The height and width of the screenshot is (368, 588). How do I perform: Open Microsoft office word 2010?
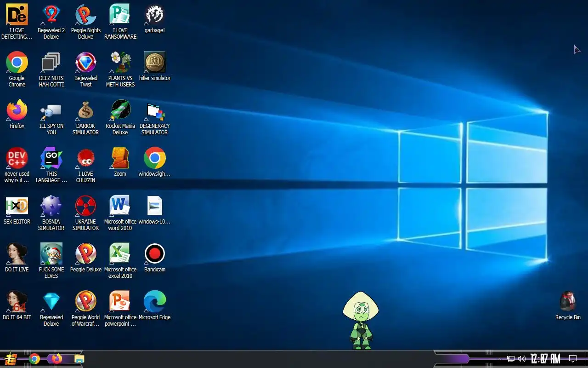120,213
